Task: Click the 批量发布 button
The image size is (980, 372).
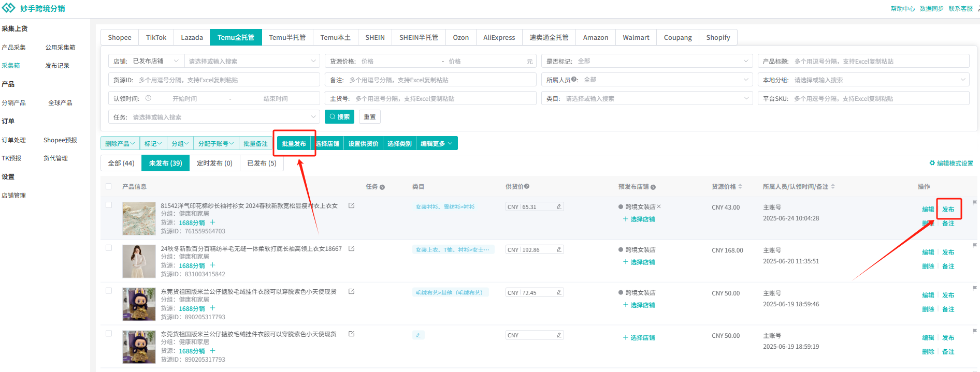Action: (x=294, y=143)
